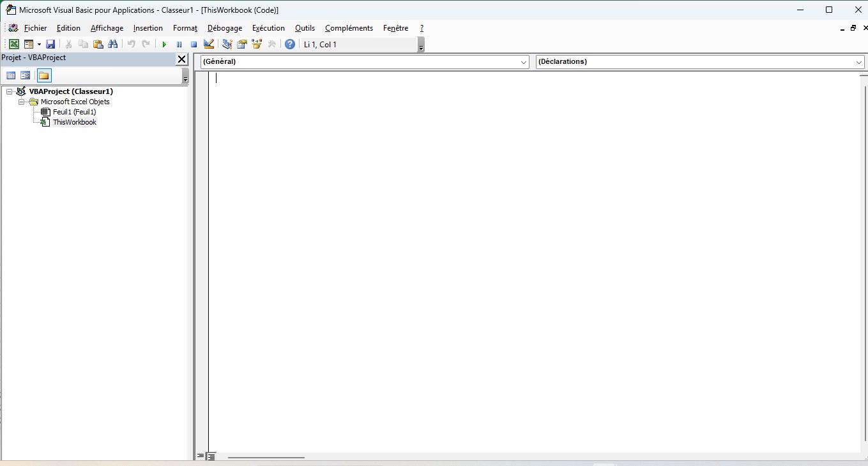
Task: Open the Standard toolbar options arrow
Action: (x=421, y=45)
